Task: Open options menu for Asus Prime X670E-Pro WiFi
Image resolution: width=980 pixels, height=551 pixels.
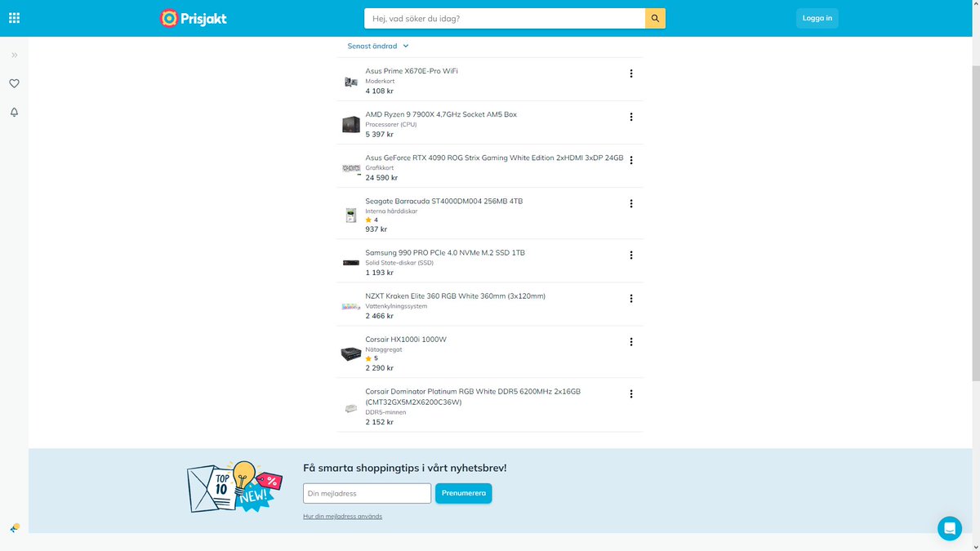Action: (631, 73)
